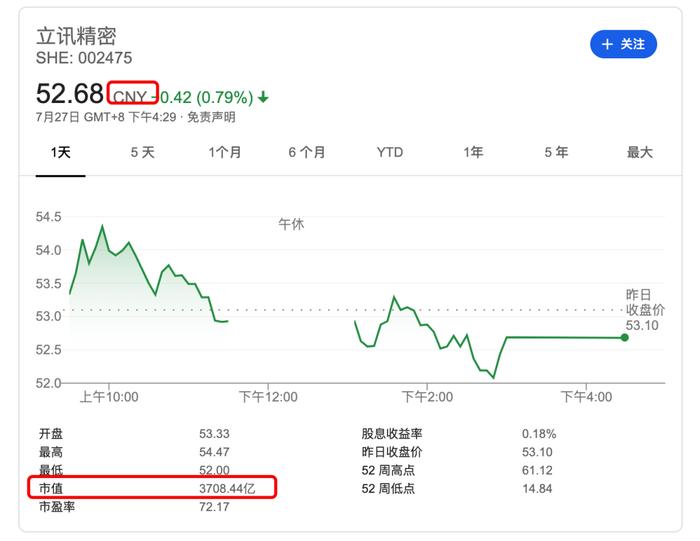This screenshot has width=700, height=541.
Task: Open the 1个月 chart range
Action: (x=225, y=153)
